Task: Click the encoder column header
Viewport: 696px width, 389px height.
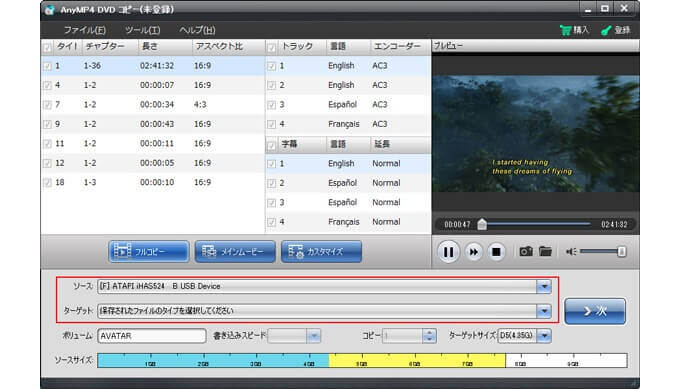Action: pos(399,46)
